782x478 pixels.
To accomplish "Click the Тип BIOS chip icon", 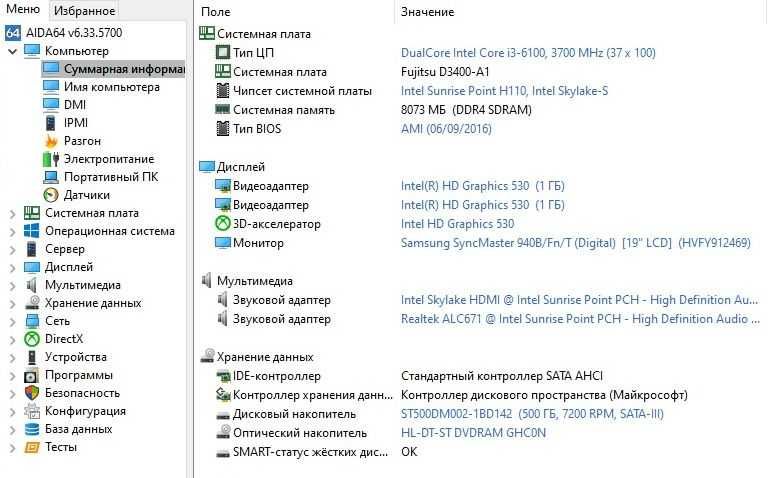I will (x=222, y=129).
